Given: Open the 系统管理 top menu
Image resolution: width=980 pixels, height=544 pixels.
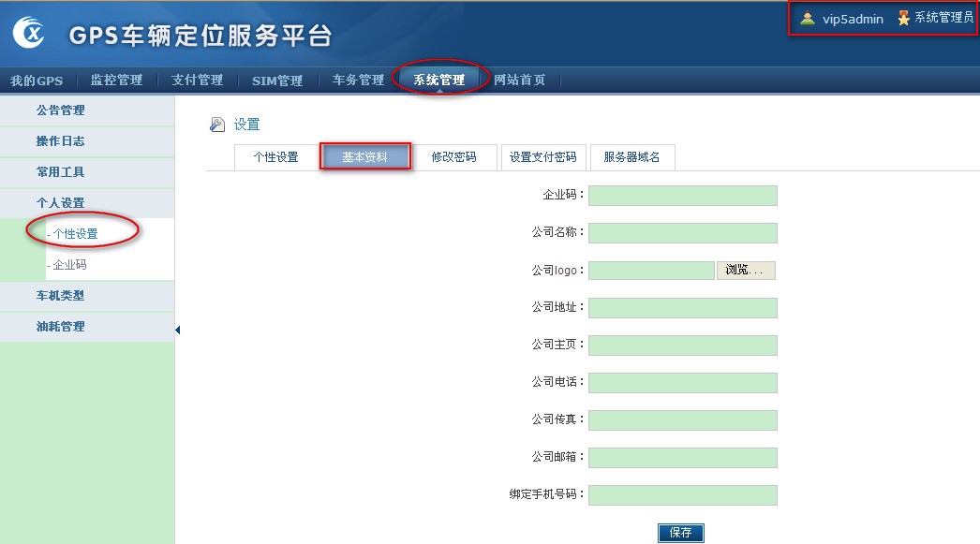Looking at the screenshot, I should pyautogui.click(x=439, y=80).
